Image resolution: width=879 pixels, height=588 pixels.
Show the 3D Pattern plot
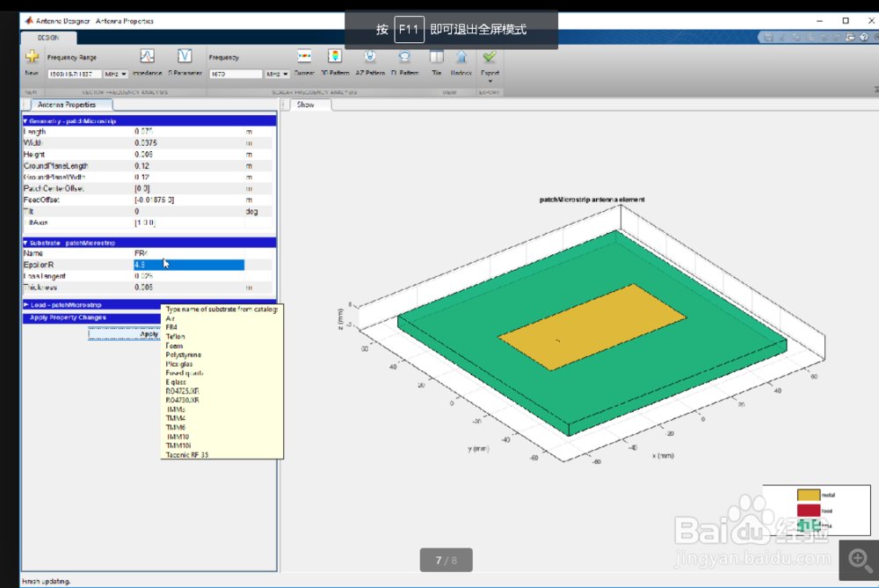pos(335,56)
